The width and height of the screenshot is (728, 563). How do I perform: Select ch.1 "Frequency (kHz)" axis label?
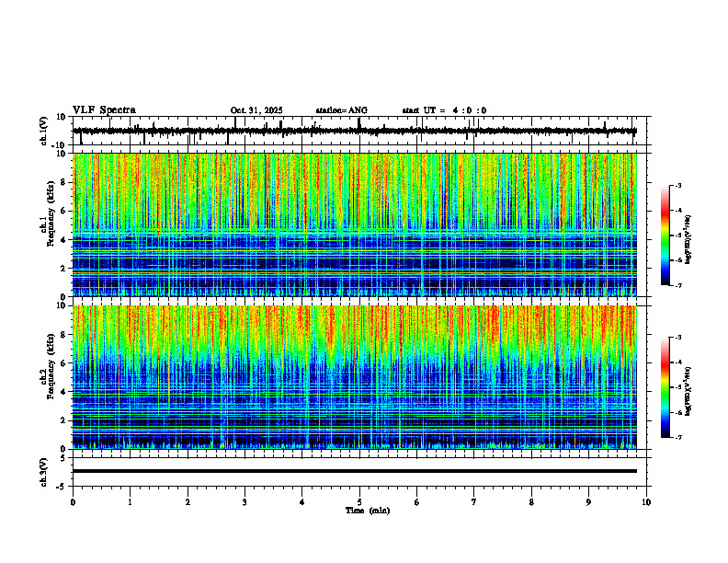[51, 214]
